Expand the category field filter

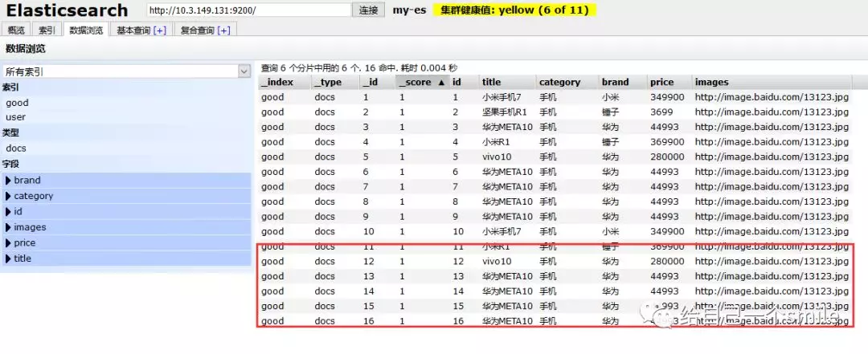click(127, 196)
